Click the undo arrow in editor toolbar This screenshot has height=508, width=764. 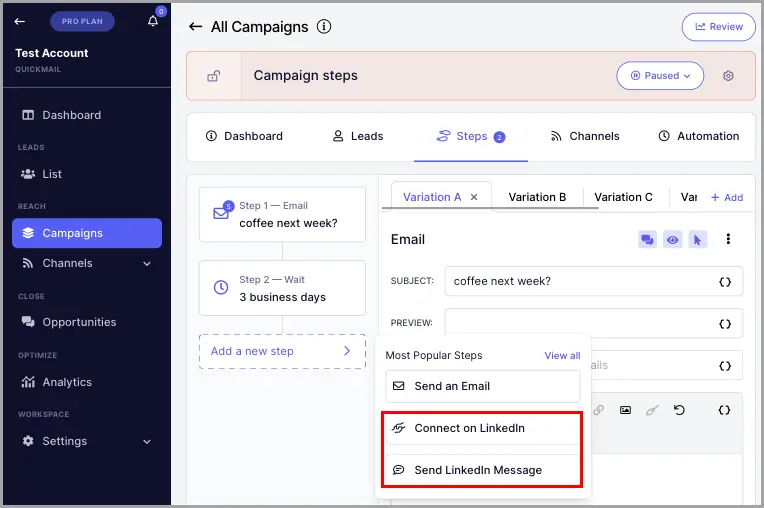click(x=679, y=410)
